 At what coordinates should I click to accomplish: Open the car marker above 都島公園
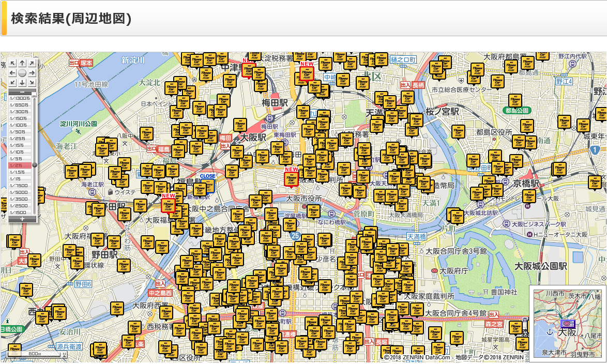pyautogui.click(x=515, y=100)
